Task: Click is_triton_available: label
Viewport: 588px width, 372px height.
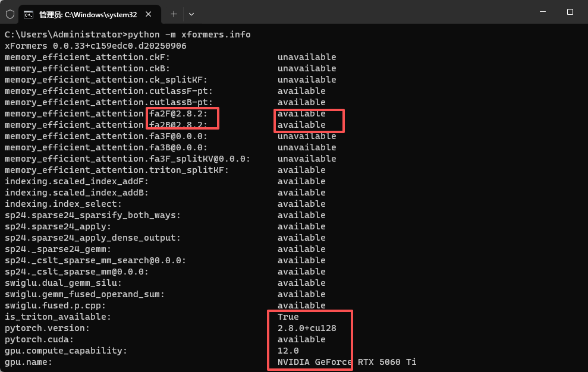Action: tap(58, 317)
